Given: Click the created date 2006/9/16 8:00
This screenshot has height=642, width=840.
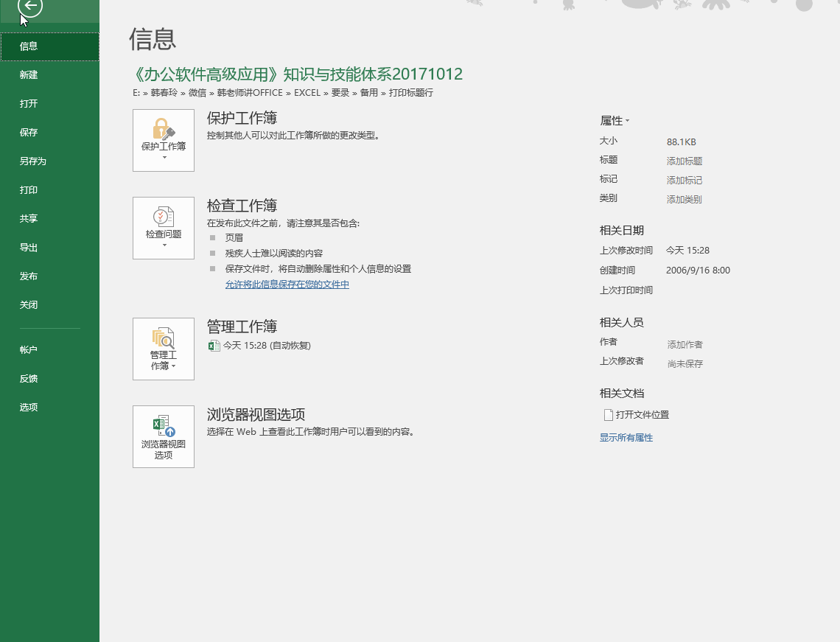Looking at the screenshot, I should [698, 271].
